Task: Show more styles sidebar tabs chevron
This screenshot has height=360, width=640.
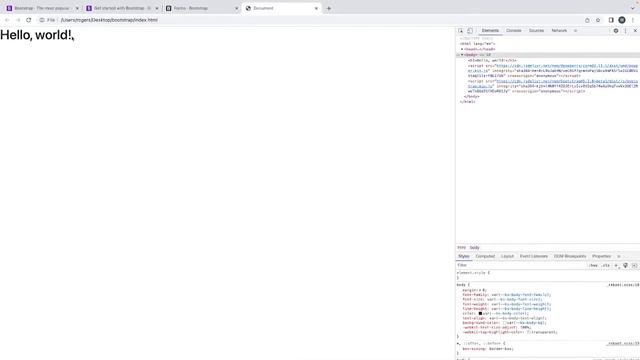Action: click(x=619, y=256)
